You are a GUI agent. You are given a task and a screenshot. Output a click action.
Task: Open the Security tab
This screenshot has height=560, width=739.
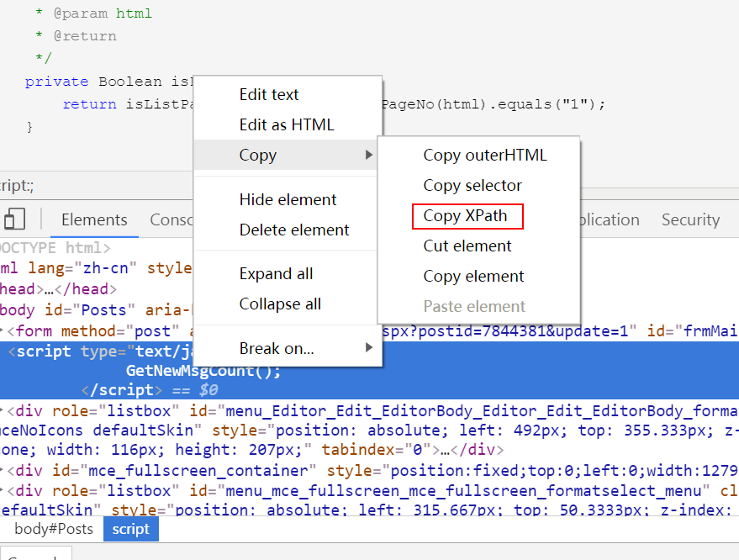click(x=690, y=219)
